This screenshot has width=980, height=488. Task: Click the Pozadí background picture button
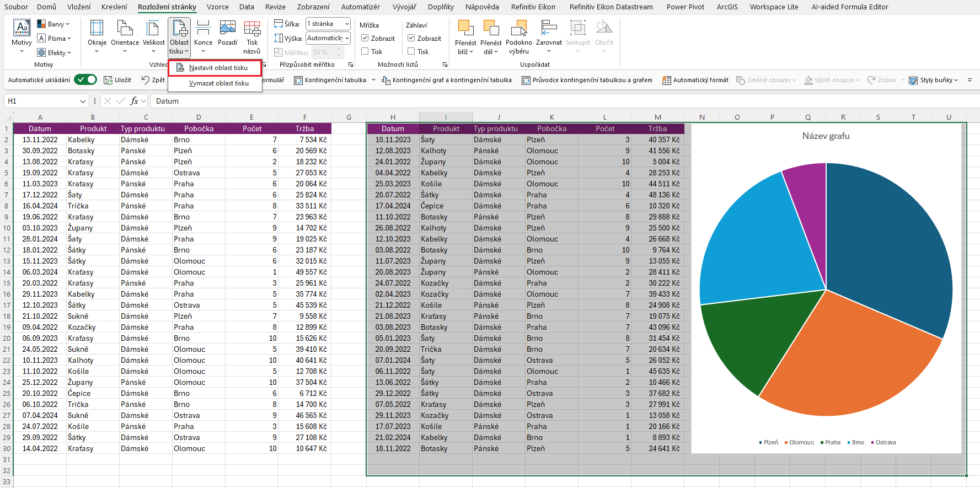(227, 33)
